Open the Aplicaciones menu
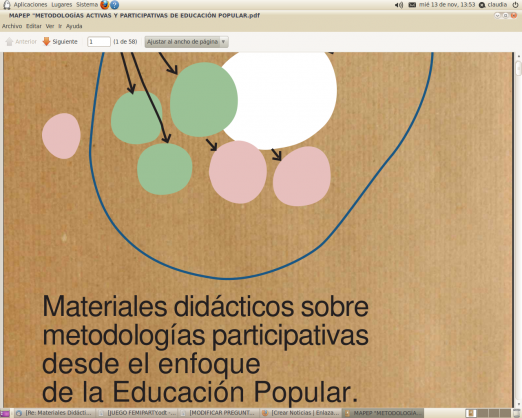 [30, 5]
